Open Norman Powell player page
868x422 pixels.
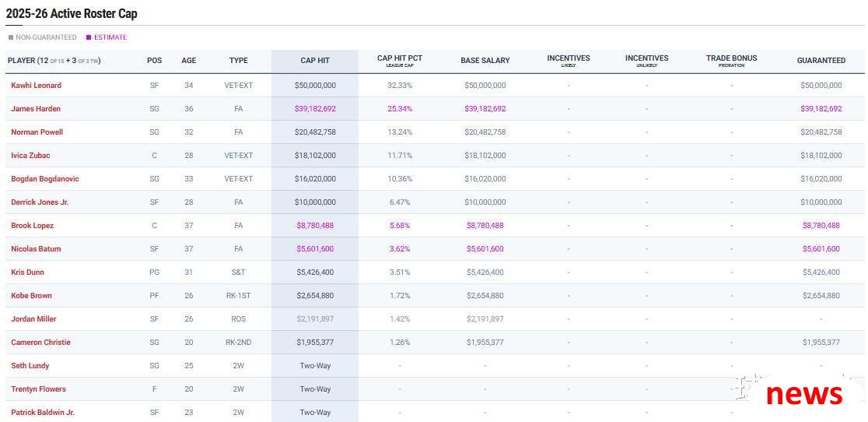pos(37,132)
